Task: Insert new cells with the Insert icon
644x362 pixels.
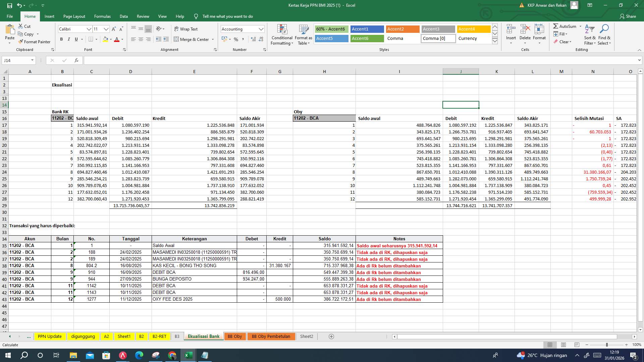Action: (x=511, y=32)
